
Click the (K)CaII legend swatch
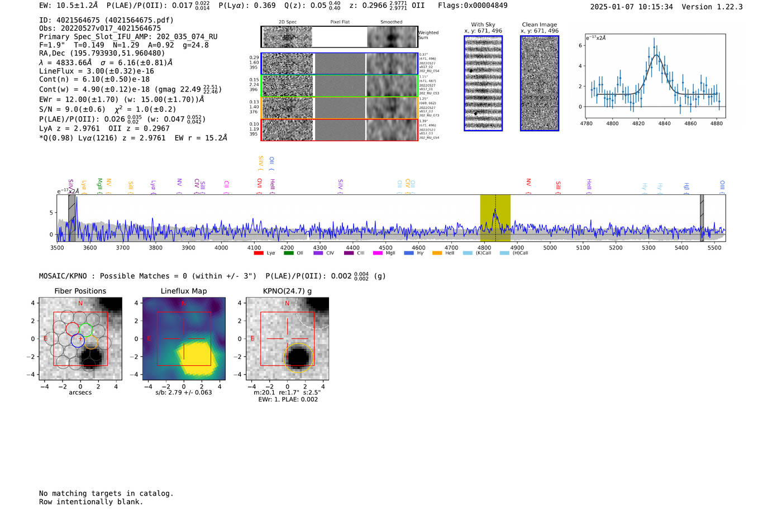coord(468,253)
